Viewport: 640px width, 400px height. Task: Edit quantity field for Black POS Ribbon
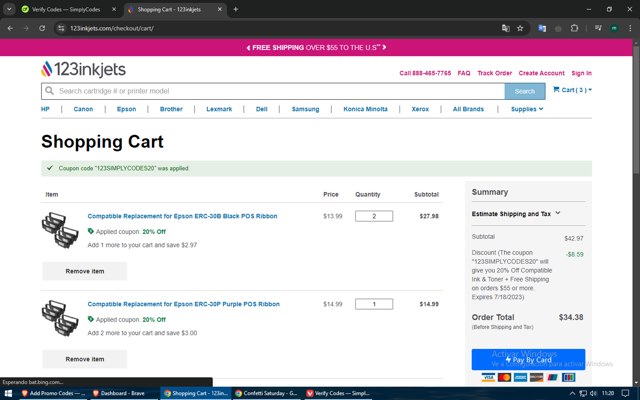[374, 216]
